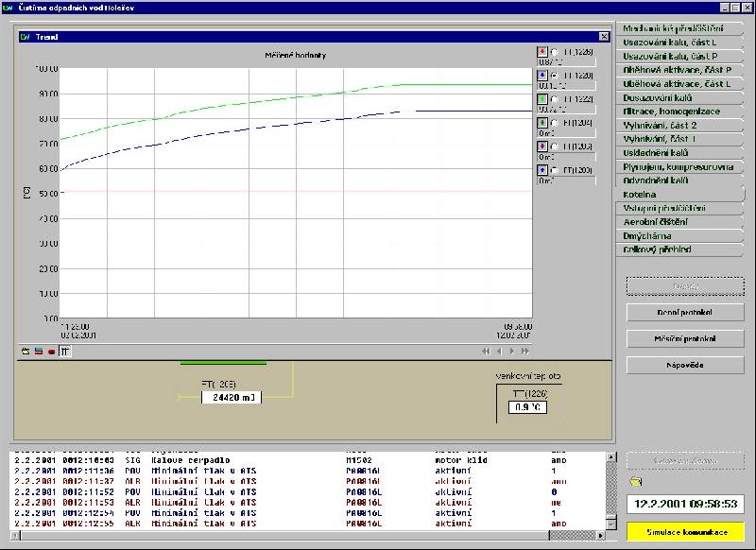This screenshot has width=756, height=550.
Task: Select the TT(1226) trend radio button
Action: pos(555,52)
